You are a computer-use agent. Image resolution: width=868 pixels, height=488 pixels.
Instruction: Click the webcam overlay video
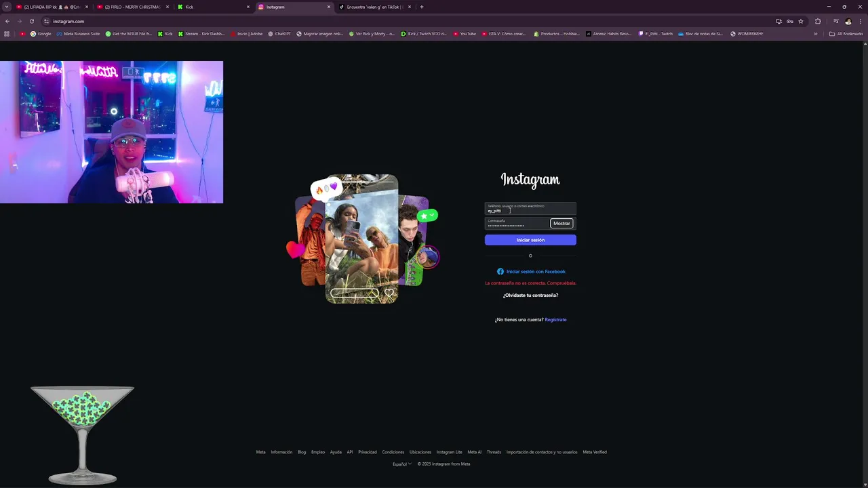click(x=111, y=132)
